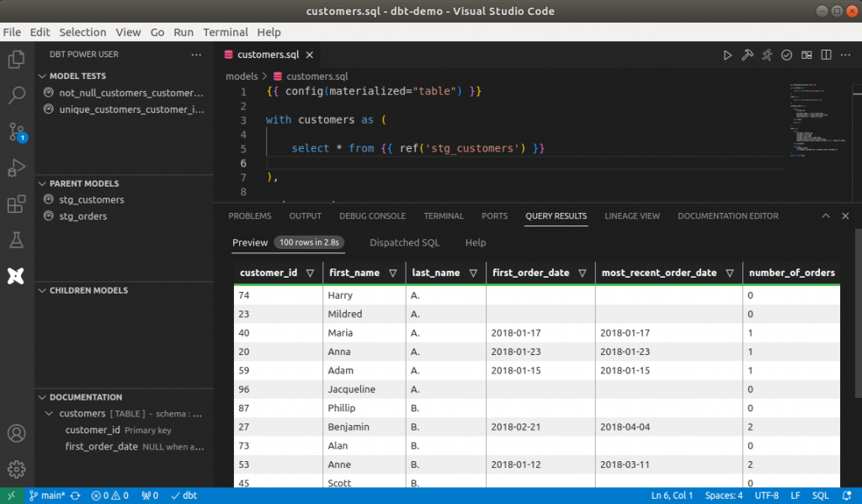862x504 pixels.
Task: Go to line via Ln 6, Col 1
Action: (x=672, y=496)
